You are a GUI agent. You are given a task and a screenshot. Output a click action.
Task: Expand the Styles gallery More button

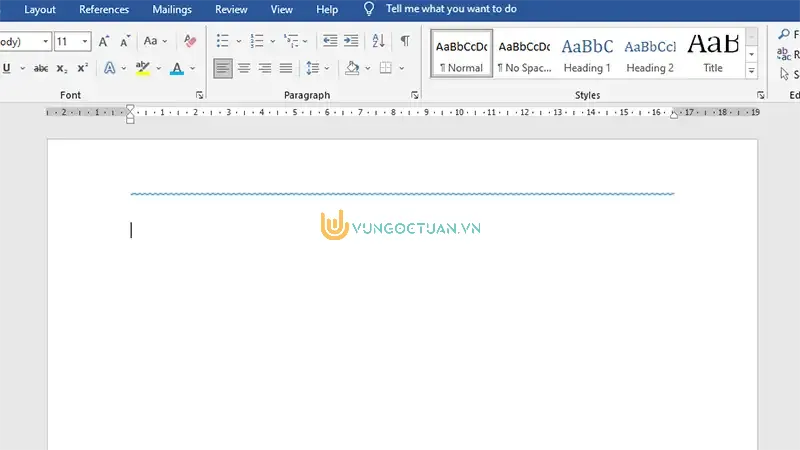752,71
